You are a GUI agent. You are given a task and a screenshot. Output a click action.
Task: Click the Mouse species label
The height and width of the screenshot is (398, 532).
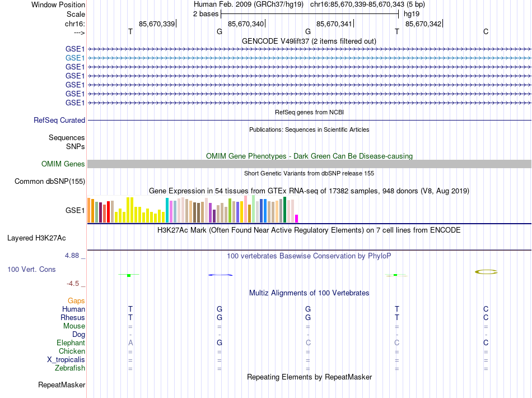coord(74,326)
